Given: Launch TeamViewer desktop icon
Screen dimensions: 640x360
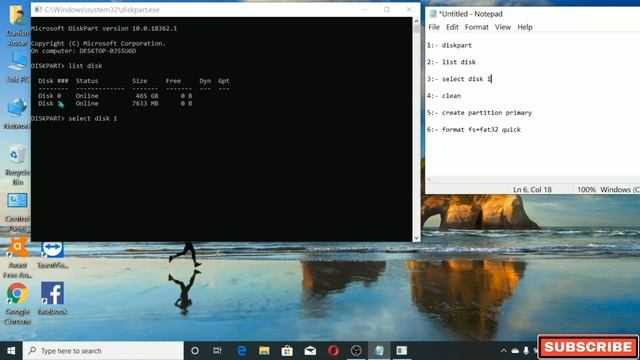Looking at the screenshot, I should [52, 255].
